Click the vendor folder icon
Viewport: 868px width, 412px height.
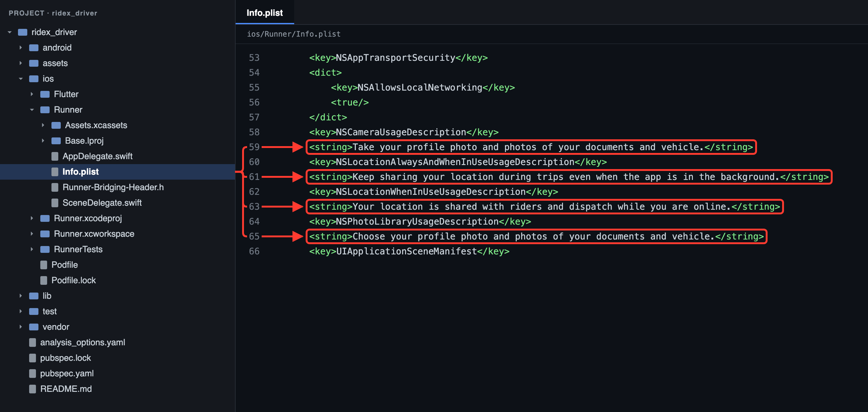pyautogui.click(x=34, y=327)
